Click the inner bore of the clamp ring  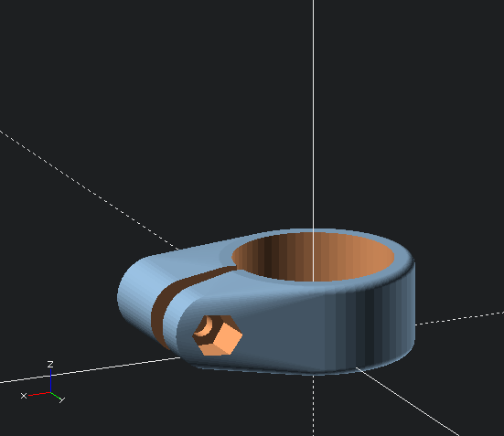click(x=313, y=257)
